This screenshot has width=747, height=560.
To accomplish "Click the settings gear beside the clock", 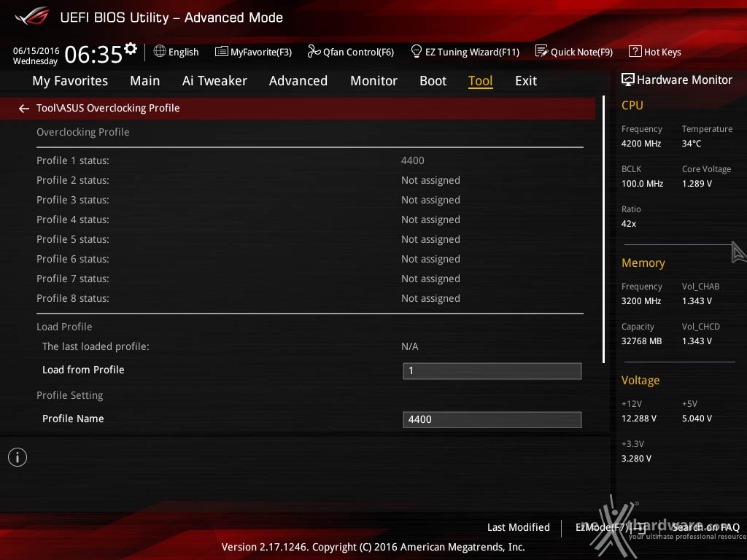I will pos(131,48).
